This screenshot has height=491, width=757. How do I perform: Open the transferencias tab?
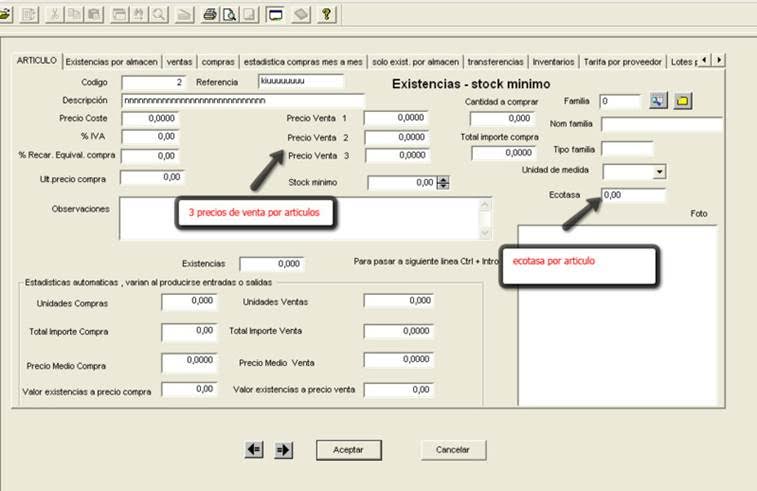tap(495, 62)
